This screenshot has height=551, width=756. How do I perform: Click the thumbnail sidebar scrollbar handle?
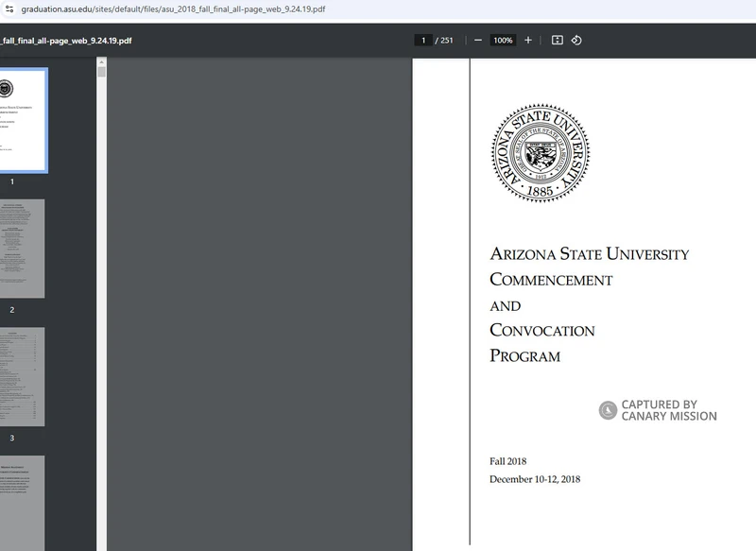[101, 73]
